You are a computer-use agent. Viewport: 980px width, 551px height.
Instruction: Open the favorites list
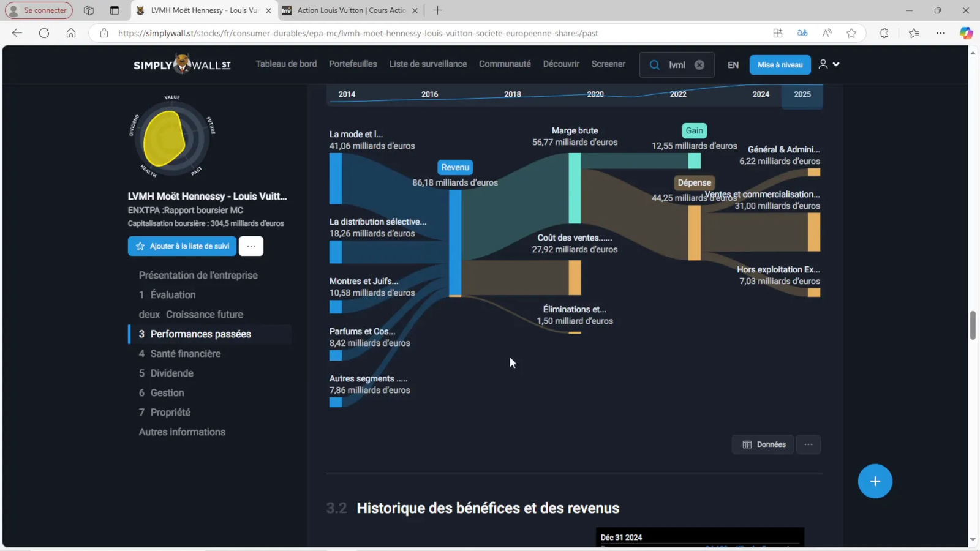click(914, 33)
